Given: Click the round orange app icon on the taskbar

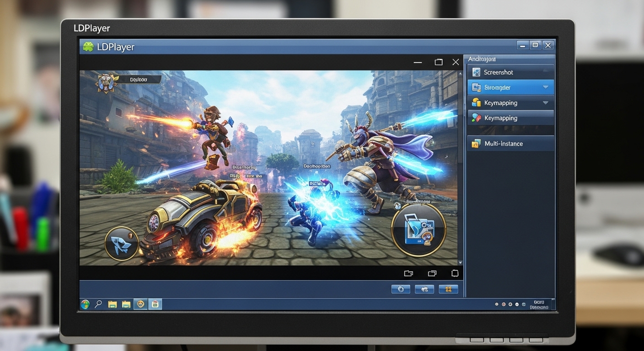Looking at the screenshot, I should point(141,304).
